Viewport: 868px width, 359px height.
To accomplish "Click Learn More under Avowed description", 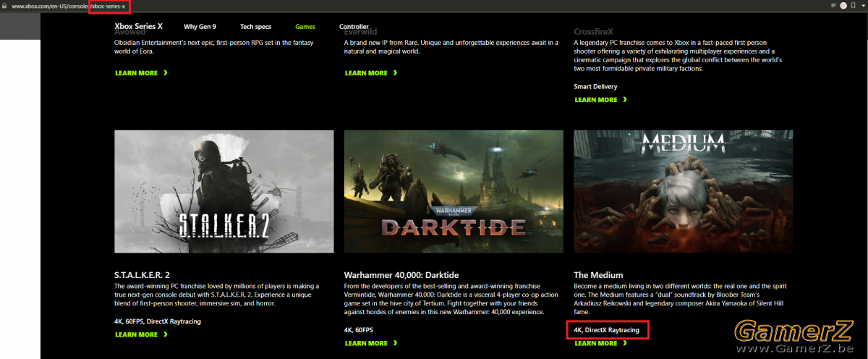I will tap(141, 73).
